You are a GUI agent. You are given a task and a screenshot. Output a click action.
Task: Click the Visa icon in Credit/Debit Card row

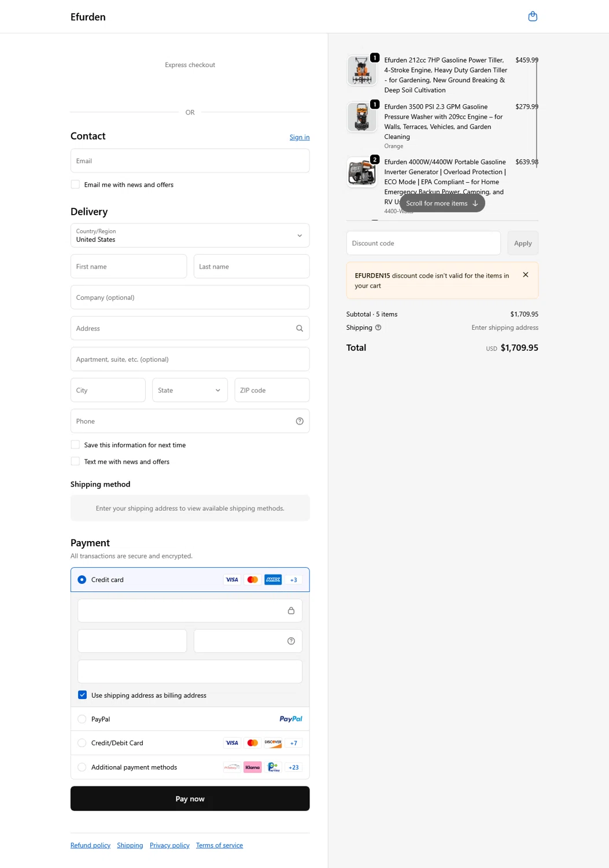(x=232, y=743)
